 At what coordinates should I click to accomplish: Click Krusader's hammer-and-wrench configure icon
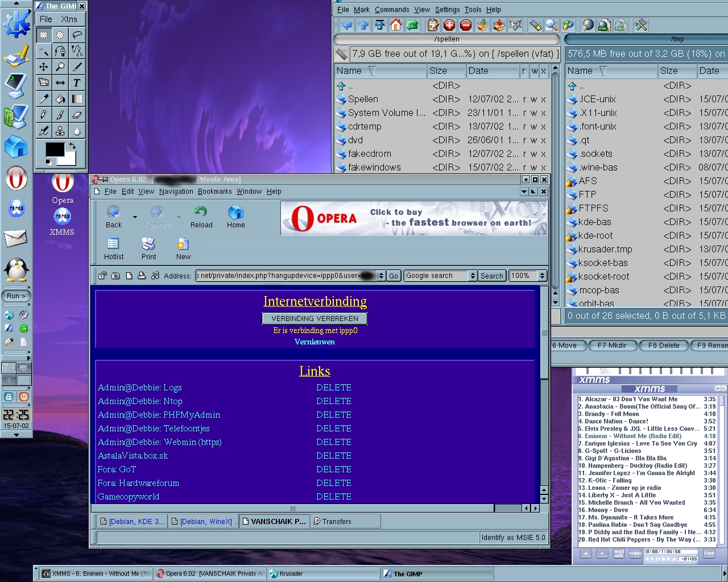(x=641, y=25)
